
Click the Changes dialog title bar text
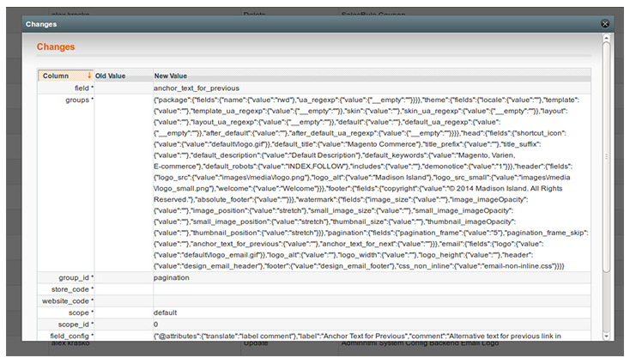[x=41, y=24]
